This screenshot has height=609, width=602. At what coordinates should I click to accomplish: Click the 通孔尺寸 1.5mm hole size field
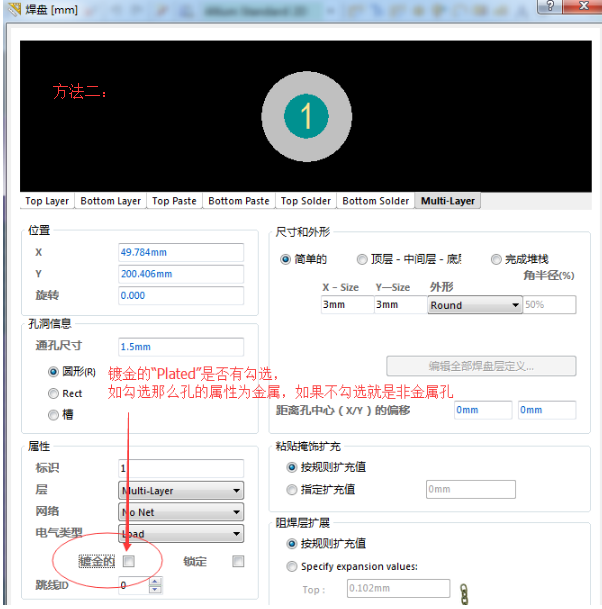tap(180, 345)
